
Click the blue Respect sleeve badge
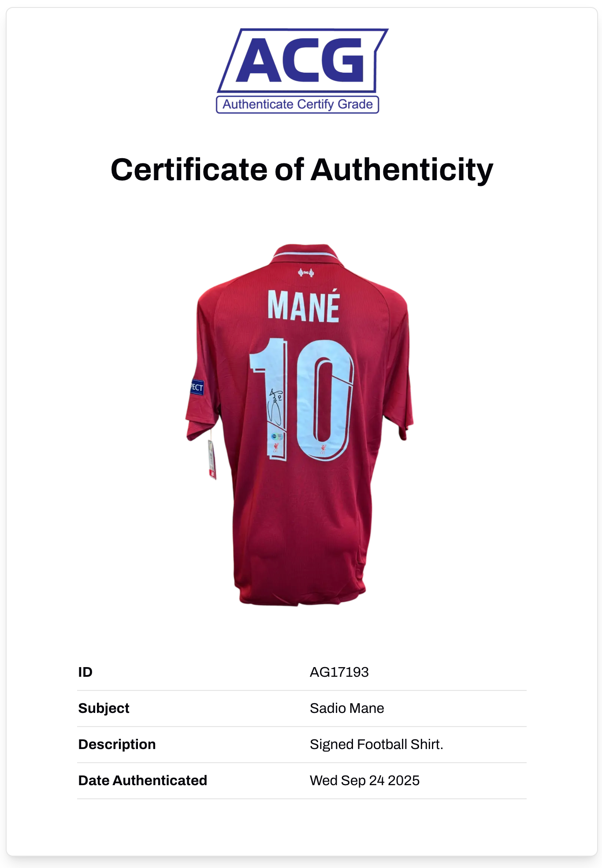[197, 387]
